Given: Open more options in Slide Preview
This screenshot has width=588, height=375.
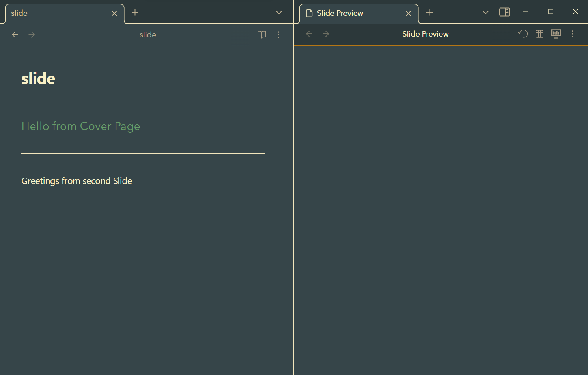Looking at the screenshot, I should pyautogui.click(x=573, y=34).
